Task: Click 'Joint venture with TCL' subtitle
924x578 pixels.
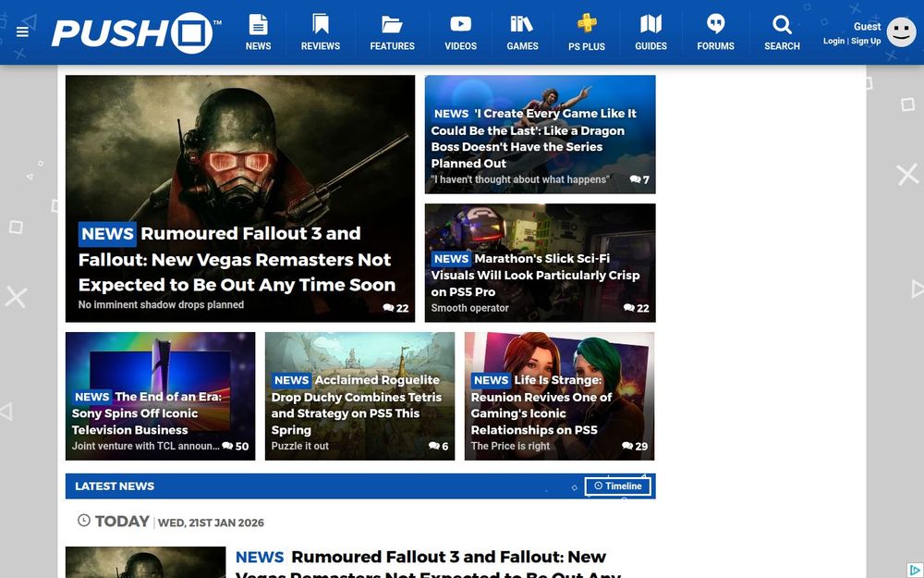Action: pos(146,446)
